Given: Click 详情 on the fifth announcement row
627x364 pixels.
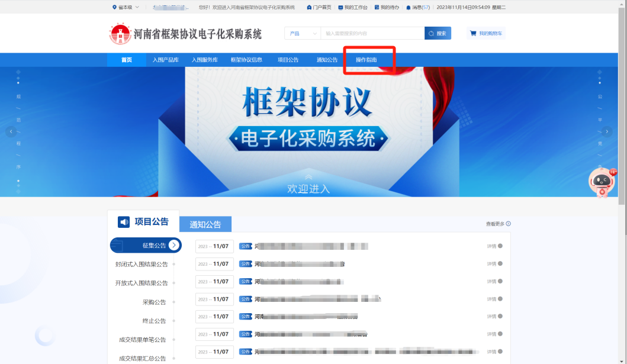Looking at the screenshot, I should 494,317.
